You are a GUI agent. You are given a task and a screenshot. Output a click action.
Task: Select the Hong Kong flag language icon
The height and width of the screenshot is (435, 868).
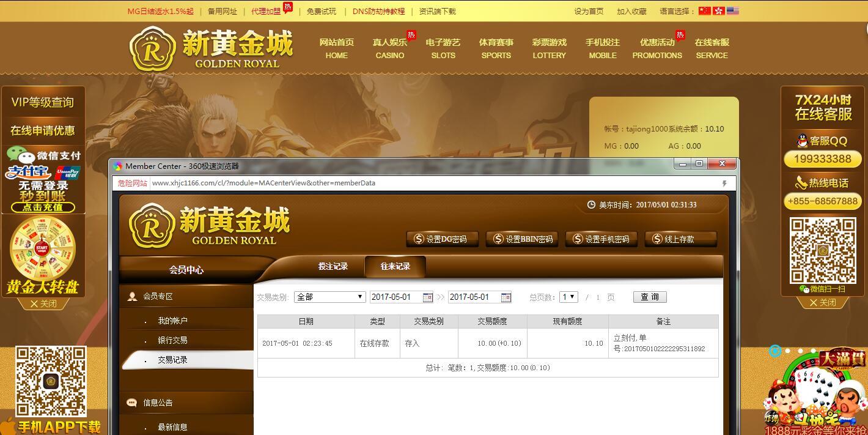(x=719, y=11)
